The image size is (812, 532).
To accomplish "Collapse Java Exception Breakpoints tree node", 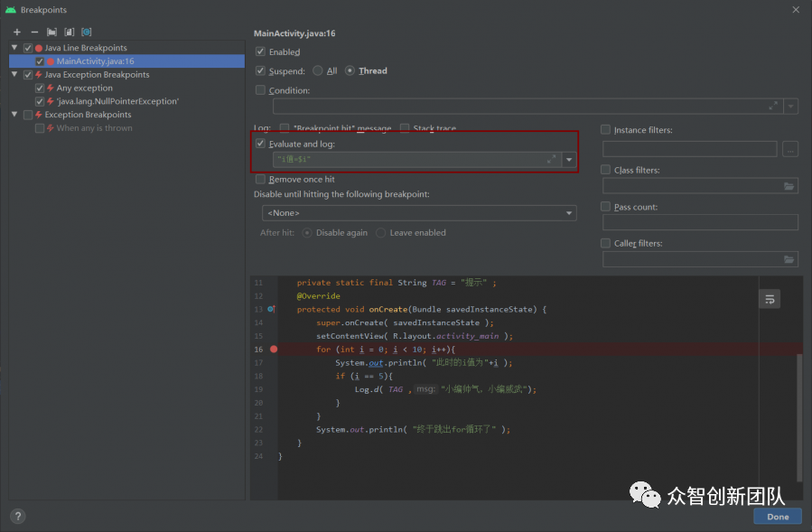I will point(14,75).
